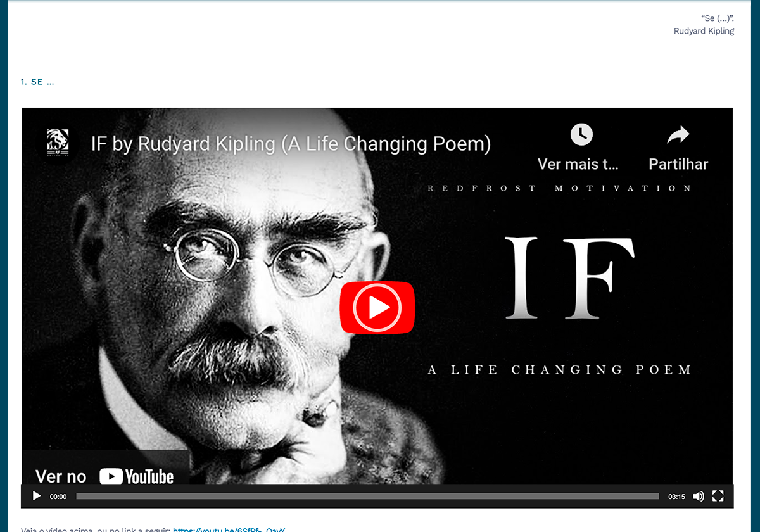Screen dimensions: 760x532
Task: Click the '1. SE ...' section heading
Action: 37,82
